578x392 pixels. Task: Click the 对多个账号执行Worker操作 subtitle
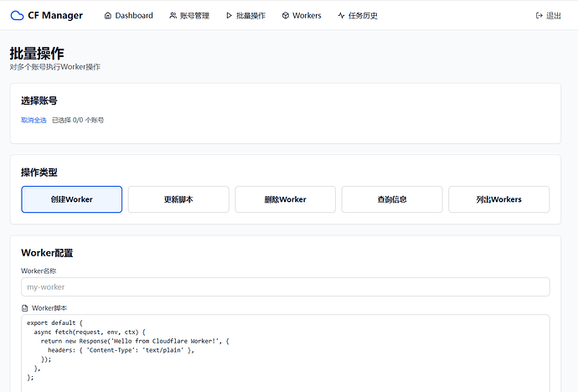pos(55,67)
